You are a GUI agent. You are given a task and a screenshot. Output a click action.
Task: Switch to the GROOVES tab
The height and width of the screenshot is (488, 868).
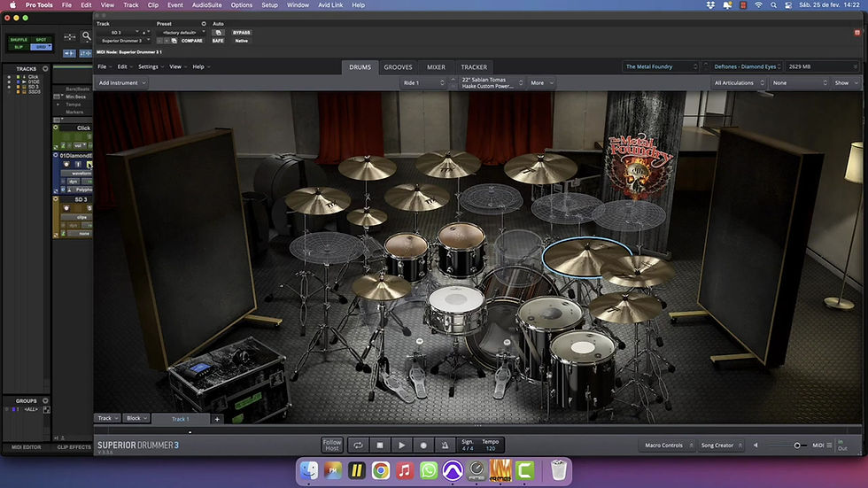click(x=398, y=67)
